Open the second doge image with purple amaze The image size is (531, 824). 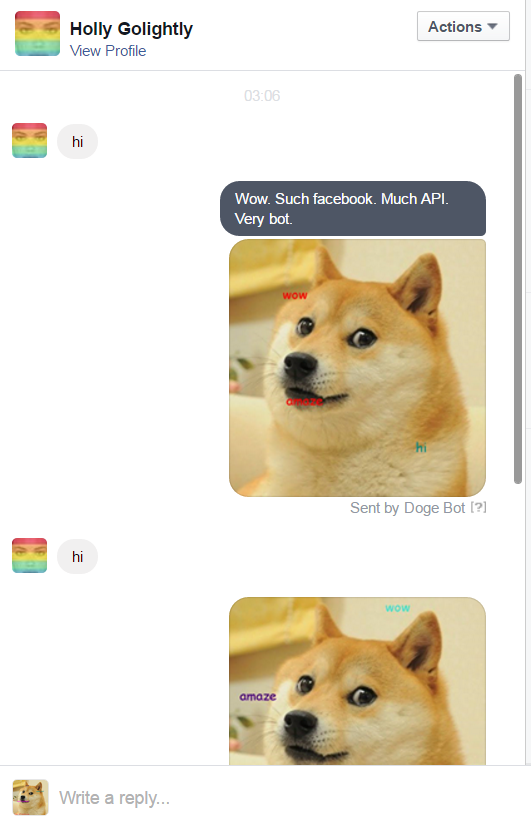[358, 681]
